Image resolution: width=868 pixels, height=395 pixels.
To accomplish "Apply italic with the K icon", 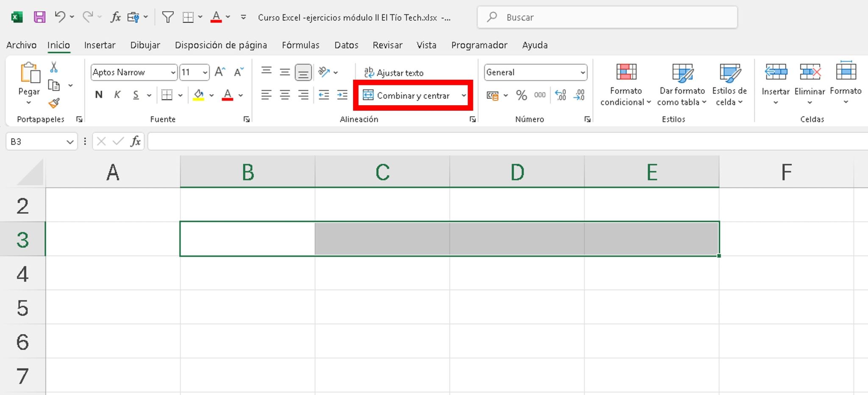I will tap(117, 95).
